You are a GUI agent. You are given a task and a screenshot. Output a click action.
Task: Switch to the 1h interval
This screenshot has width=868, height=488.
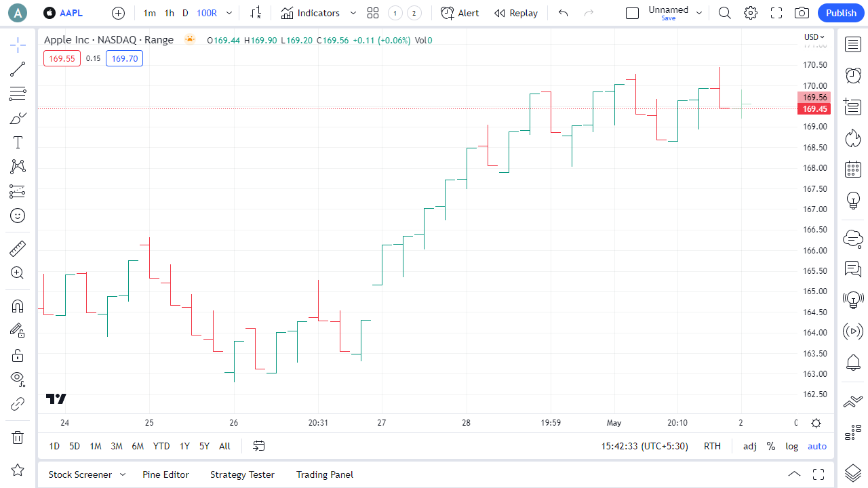point(170,13)
